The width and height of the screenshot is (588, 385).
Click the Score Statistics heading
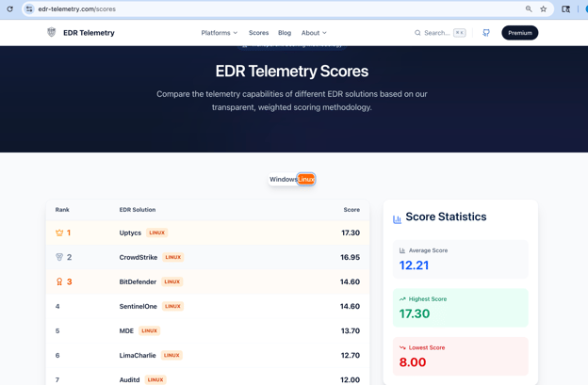[x=446, y=217]
